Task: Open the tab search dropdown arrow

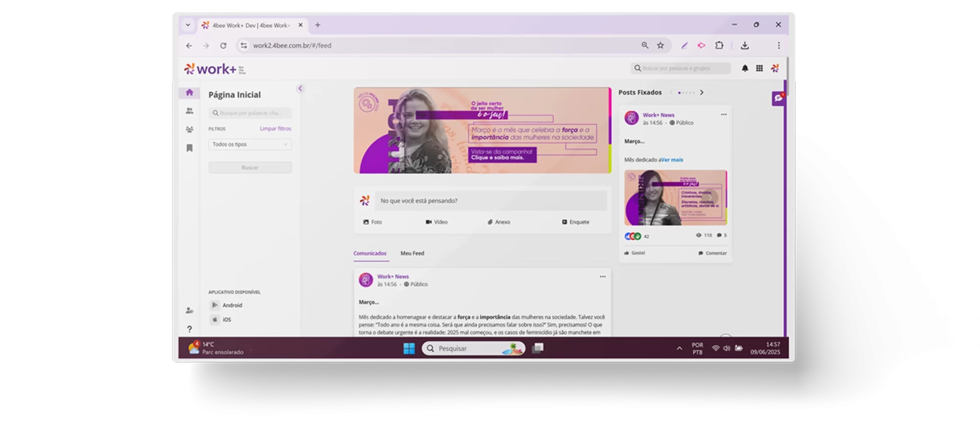Action: tap(188, 25)
